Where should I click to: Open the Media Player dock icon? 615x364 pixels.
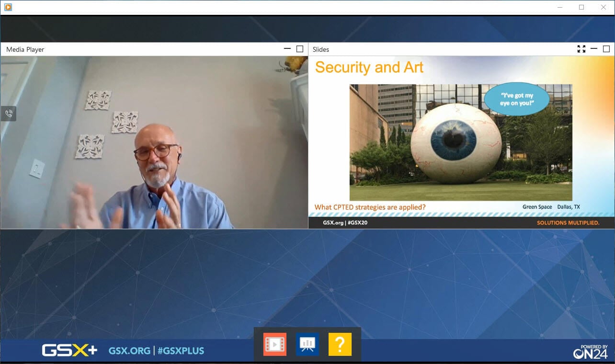(275, 344)
